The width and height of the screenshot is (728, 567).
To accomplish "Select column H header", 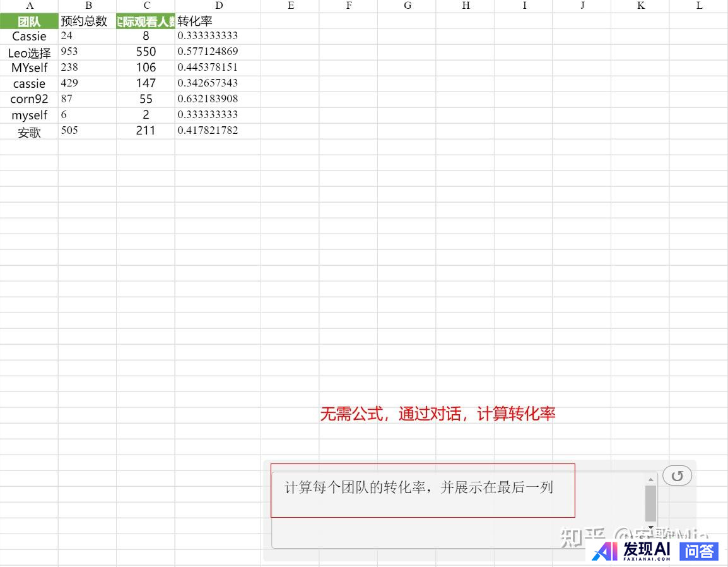I will [x=465, y=6].
